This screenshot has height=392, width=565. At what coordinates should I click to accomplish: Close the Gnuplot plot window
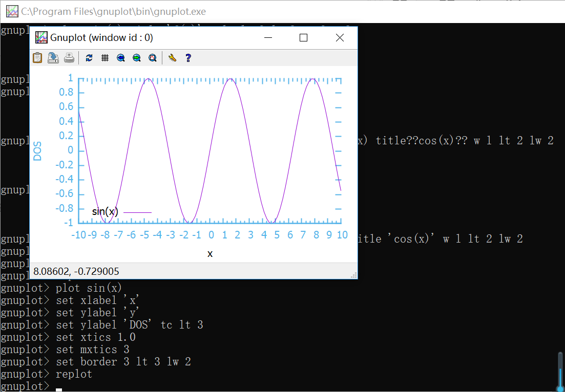340,37
